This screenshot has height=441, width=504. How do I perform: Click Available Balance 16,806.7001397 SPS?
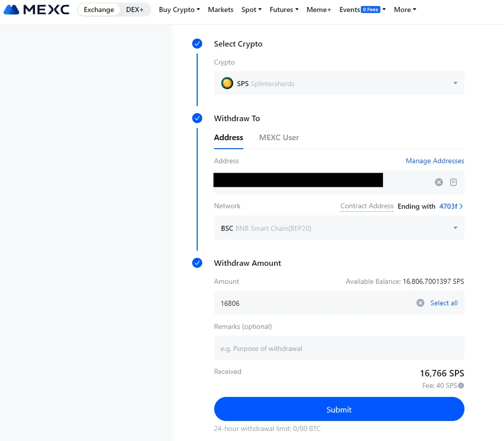click(405, 282)
